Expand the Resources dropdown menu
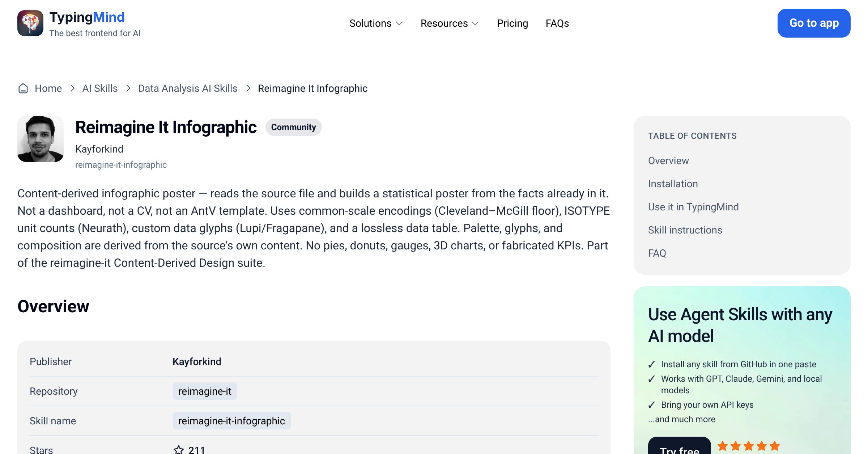Screen dimensions: 868x454 tap(450, 23)
